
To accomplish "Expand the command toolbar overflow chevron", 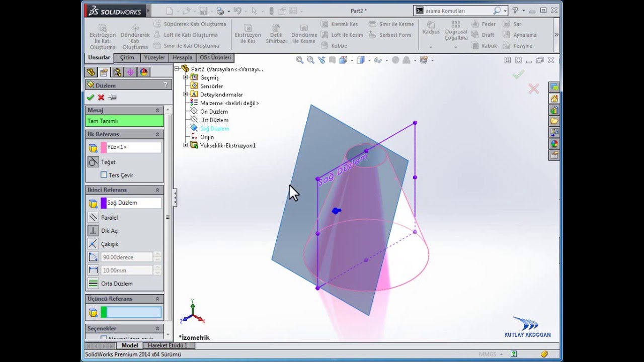I will pos(556,35).
